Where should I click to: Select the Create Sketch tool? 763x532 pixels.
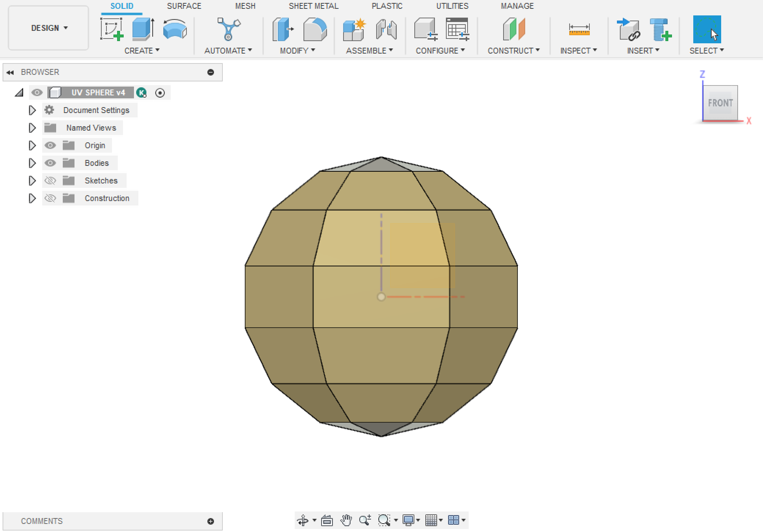(112, 29)
